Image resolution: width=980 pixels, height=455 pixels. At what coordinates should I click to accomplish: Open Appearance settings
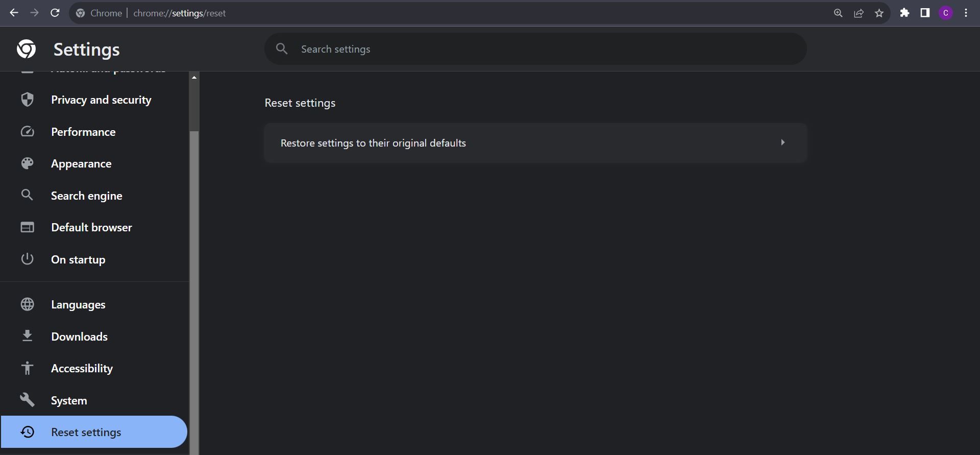[x=81, y=164]
